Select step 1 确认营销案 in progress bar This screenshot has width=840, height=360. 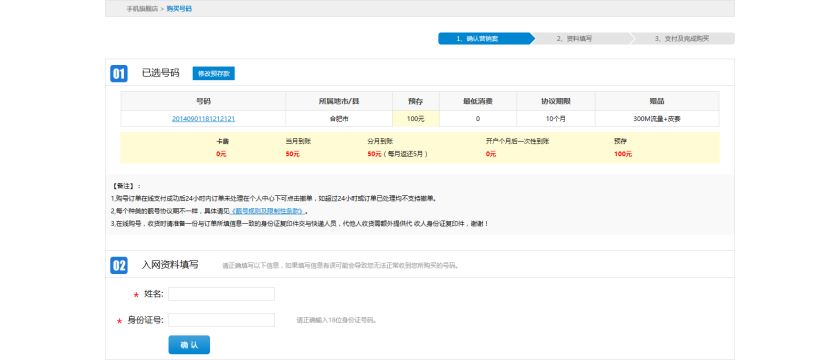coord(486,39)
